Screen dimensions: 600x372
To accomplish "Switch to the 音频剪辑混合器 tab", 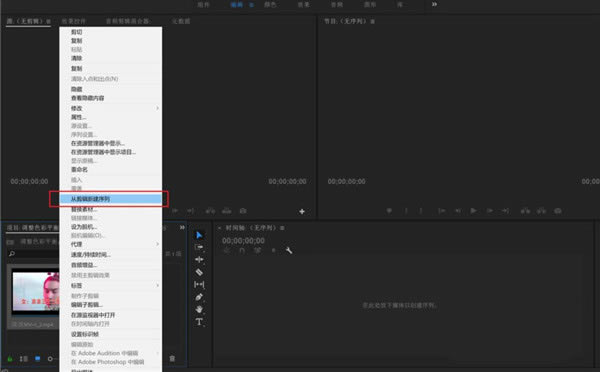I will point(127,21).
